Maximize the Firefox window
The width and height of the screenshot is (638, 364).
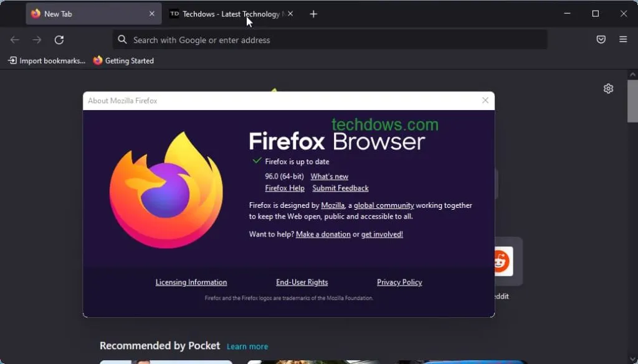pyautogui.click(x=595, y=14)
